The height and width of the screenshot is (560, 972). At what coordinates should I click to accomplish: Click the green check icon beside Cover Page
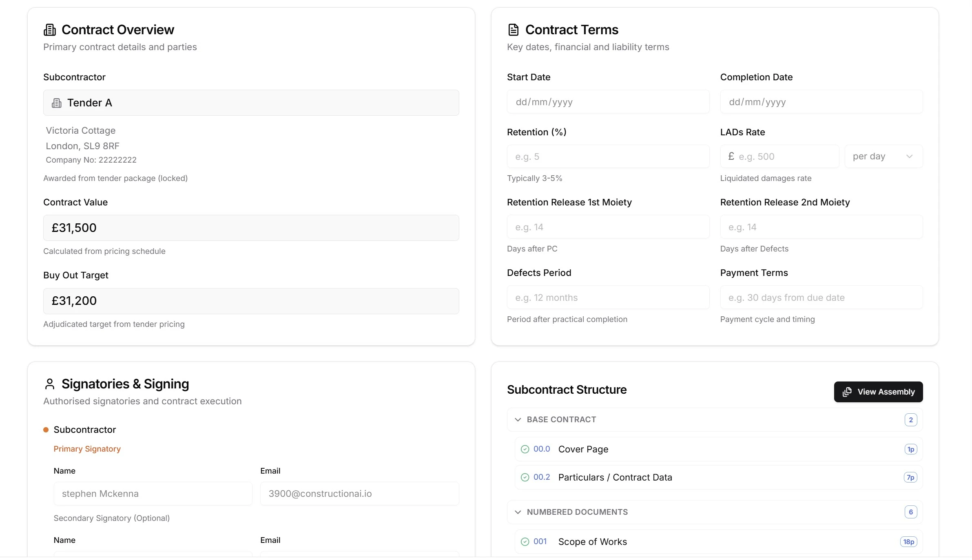(x=525, y=449)
